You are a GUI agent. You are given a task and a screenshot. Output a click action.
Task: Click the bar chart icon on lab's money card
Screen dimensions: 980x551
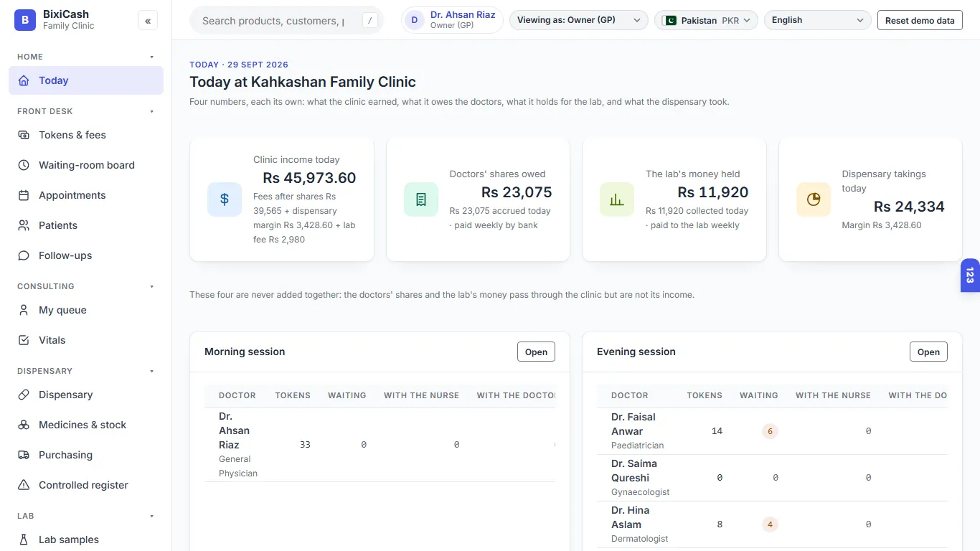click(x=617, y=199)
